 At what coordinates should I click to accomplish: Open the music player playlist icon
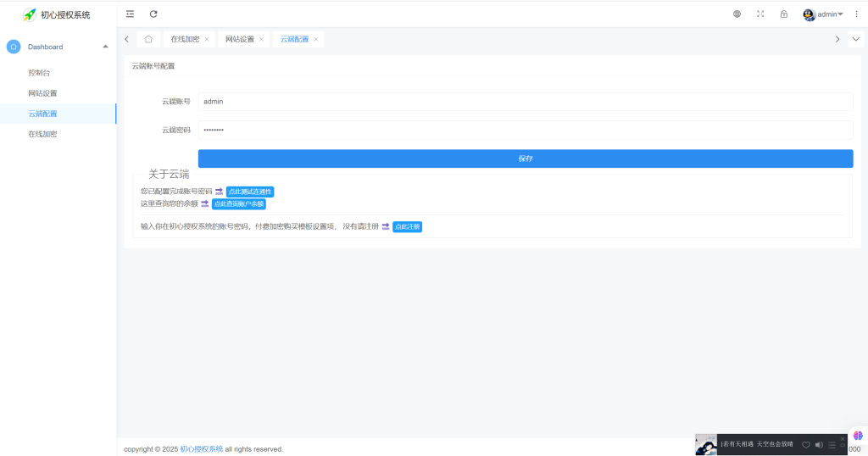point(832,444)
